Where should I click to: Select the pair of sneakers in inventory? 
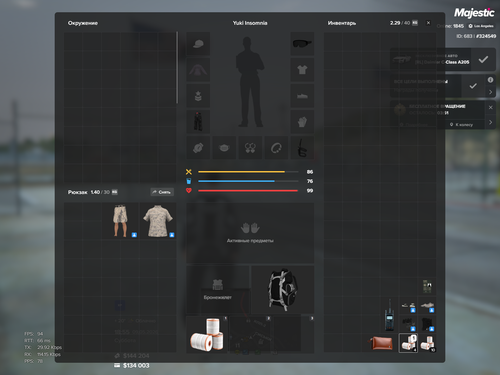point(408,306)
